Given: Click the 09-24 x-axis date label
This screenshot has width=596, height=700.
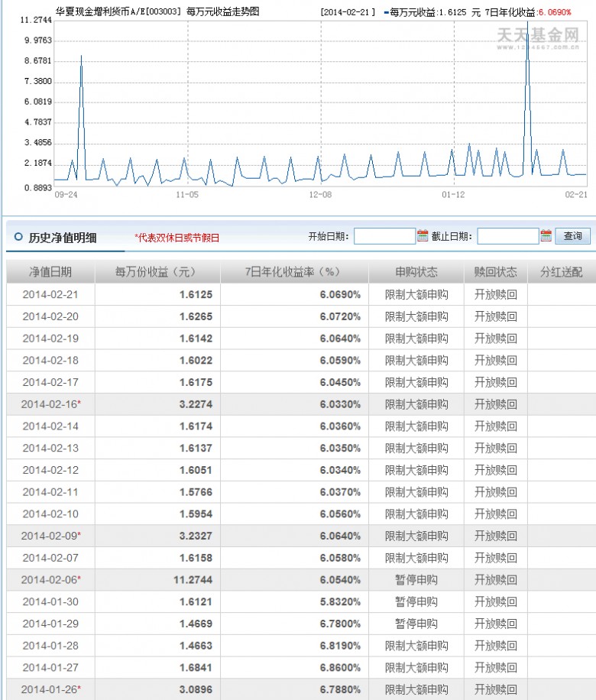Looking at the screenshot, I should [x=66, y=195].
